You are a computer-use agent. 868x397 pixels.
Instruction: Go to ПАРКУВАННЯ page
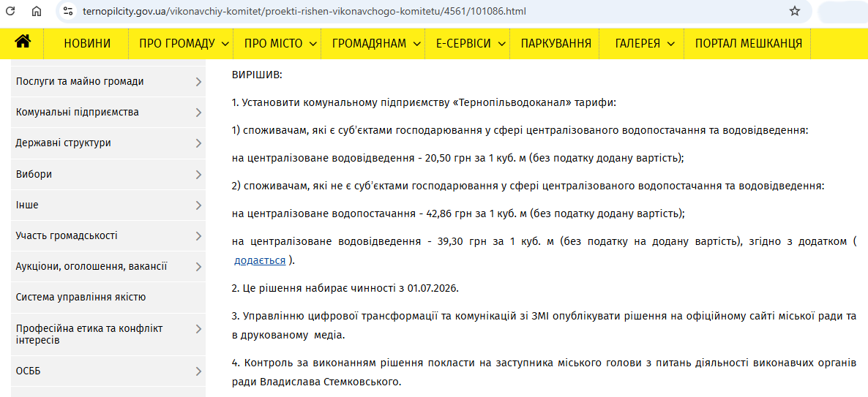pos(555,44)
